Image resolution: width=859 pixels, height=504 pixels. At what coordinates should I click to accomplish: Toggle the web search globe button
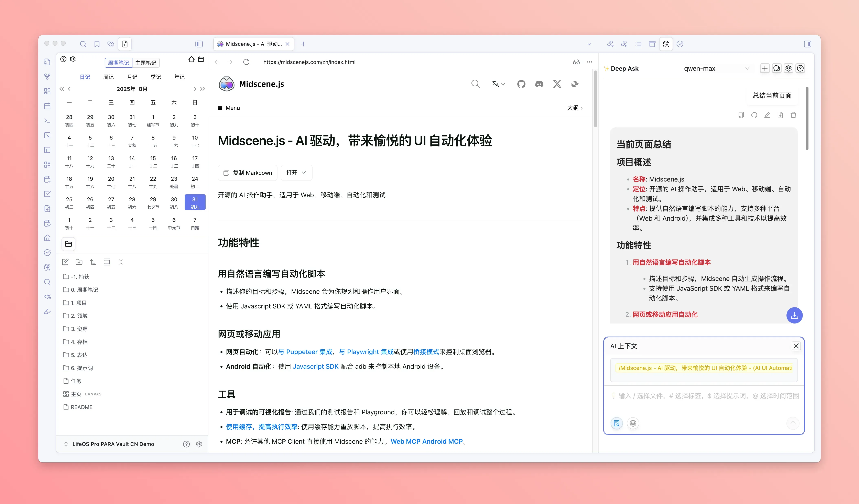point(633,423)
